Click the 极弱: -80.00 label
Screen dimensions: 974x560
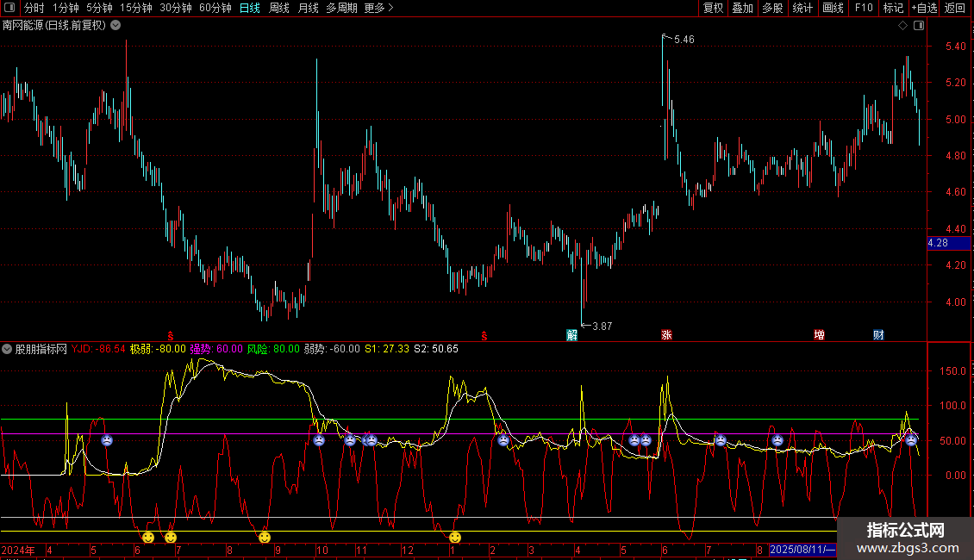coord(158,349)
